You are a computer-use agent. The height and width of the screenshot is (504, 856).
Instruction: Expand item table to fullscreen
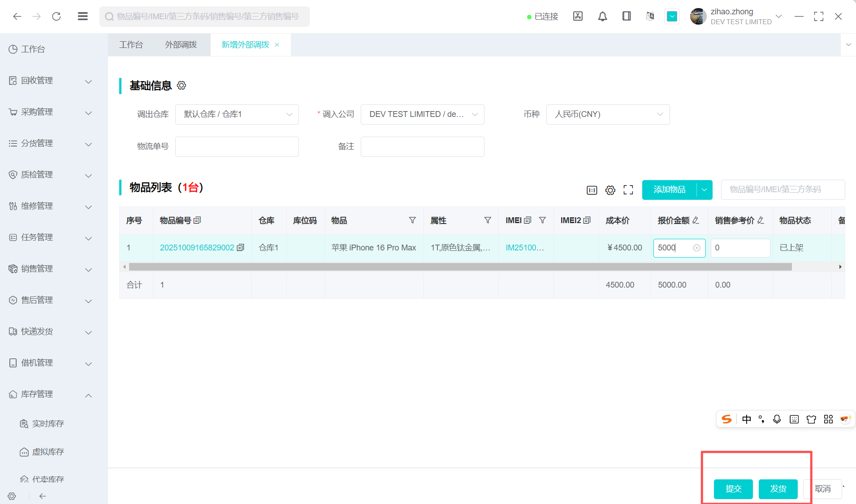point(628,190)
